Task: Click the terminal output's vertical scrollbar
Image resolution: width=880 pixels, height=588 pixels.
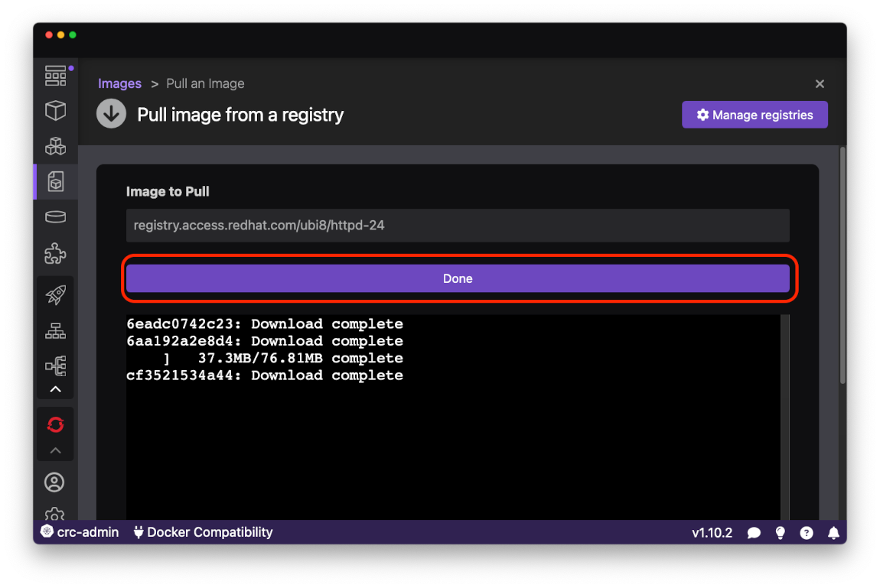Action: 785,417
